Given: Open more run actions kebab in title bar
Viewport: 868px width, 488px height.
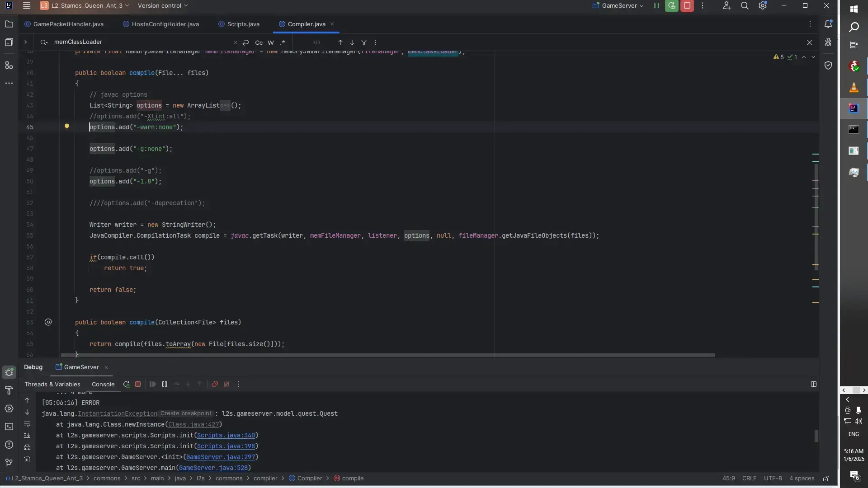Looking at the screenshot, I should [703, 6].
